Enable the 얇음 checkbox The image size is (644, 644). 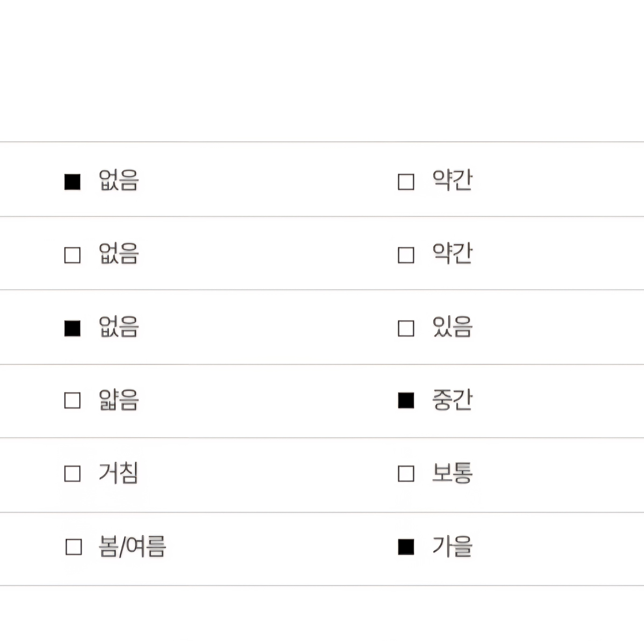point(72,400)
